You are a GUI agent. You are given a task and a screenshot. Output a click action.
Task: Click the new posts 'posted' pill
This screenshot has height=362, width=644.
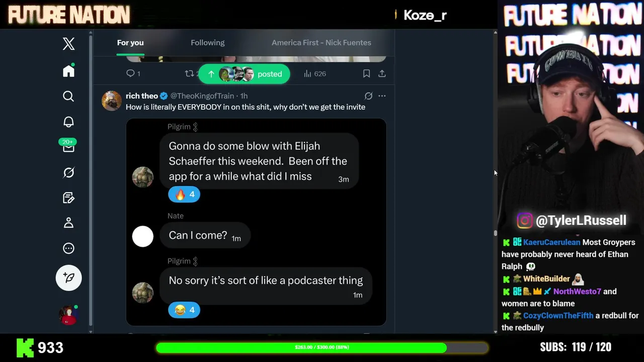(244, 74)
